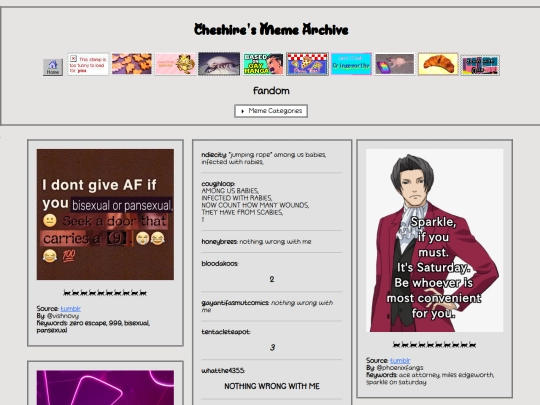Select the orange cookie shapes stamp
This screenshot has height=405, width=540.
click(x=132, y=64)
